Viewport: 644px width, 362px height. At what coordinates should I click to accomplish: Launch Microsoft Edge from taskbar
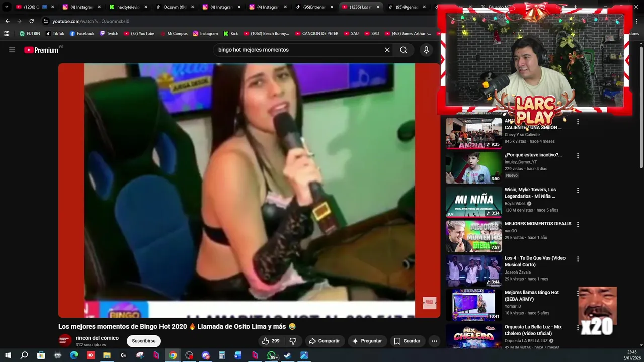click(74, 355)
